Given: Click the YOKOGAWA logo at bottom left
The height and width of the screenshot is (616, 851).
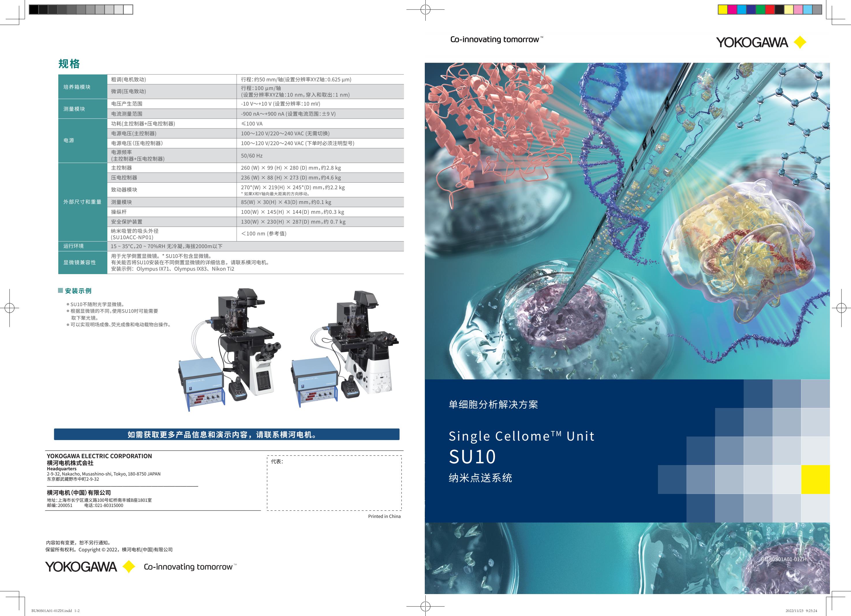Looking at the screenshot, I should (x=90, y=566).
